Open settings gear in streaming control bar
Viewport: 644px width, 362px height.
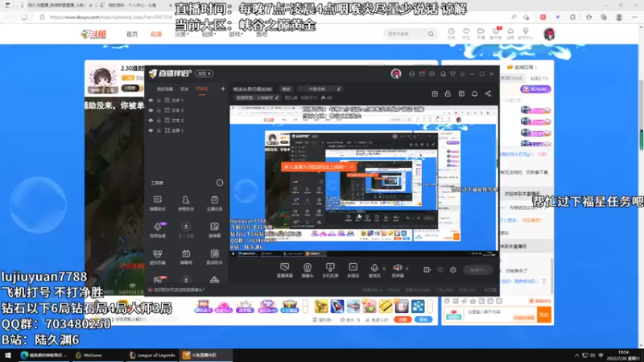[x=453, y=269]
